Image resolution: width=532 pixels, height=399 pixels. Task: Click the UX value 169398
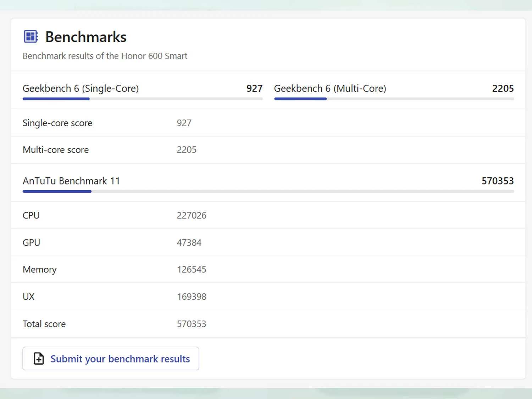192,297
